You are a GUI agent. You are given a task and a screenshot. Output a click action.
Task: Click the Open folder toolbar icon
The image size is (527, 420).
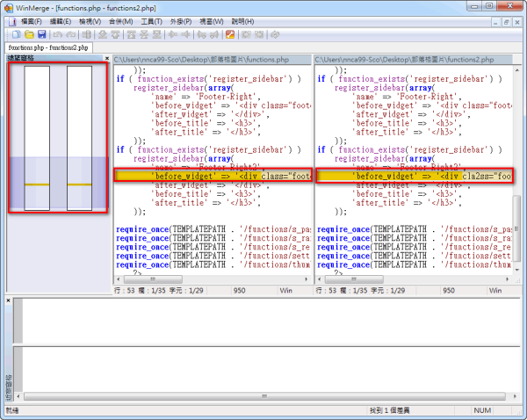(x=28, y=34)
